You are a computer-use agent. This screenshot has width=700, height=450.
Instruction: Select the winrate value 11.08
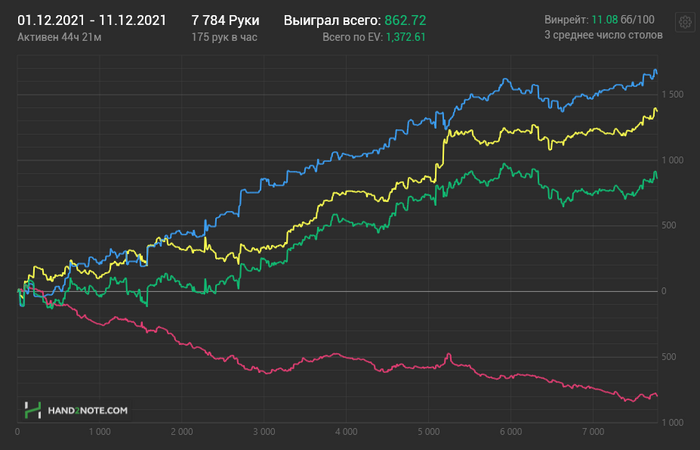pos(604,20)
